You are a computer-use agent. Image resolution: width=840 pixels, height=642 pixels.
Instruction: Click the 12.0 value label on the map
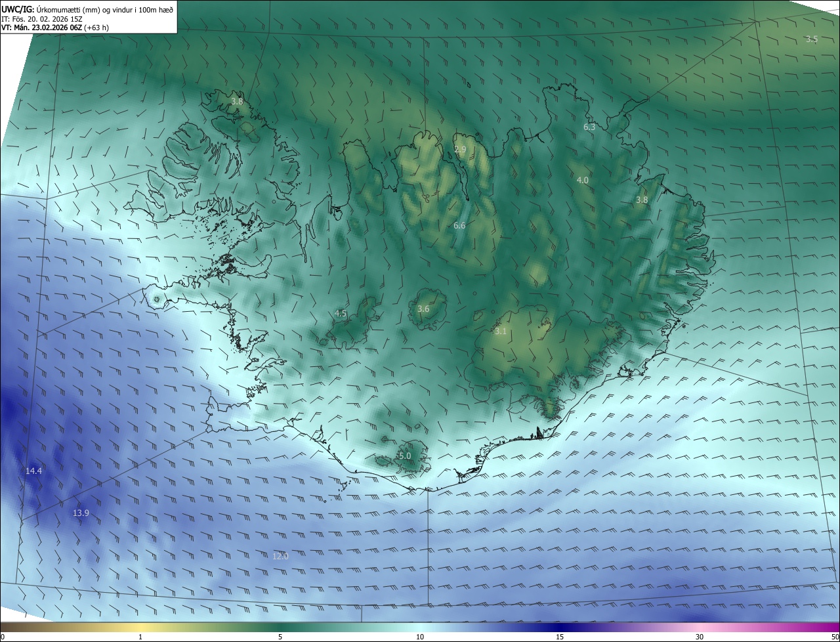(280, 557)
